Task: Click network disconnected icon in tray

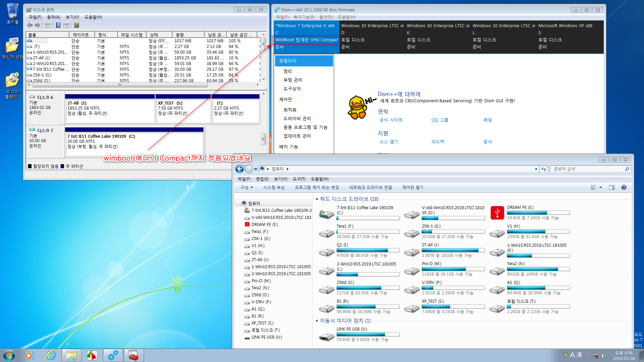Action: (596, 356)
